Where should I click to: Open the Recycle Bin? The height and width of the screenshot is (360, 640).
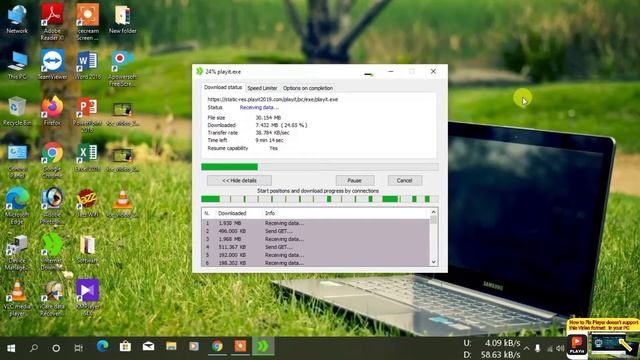[17, 111]
